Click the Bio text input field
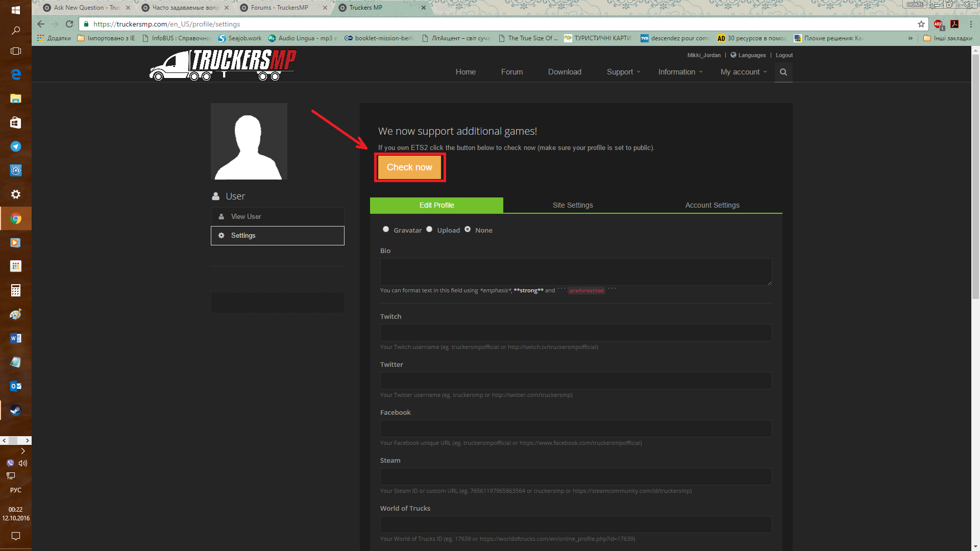980x551 pixels. [575, 270]
